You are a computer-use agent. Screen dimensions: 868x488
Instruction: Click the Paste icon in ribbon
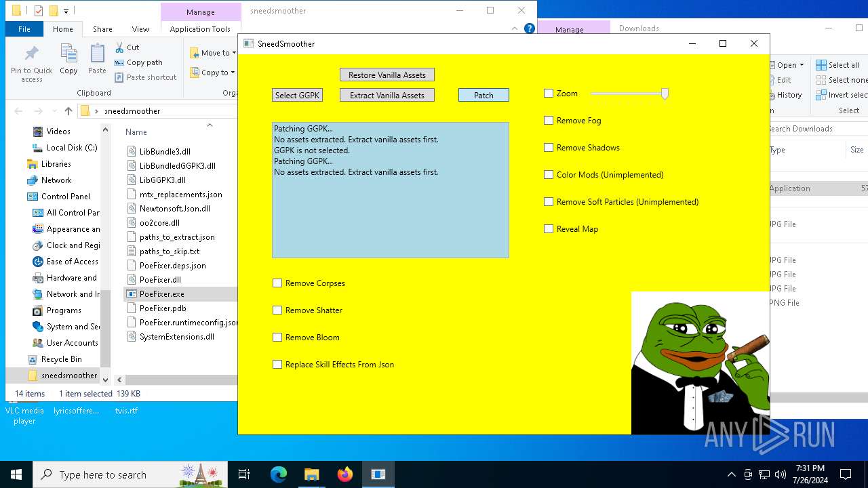coord(97,59)
